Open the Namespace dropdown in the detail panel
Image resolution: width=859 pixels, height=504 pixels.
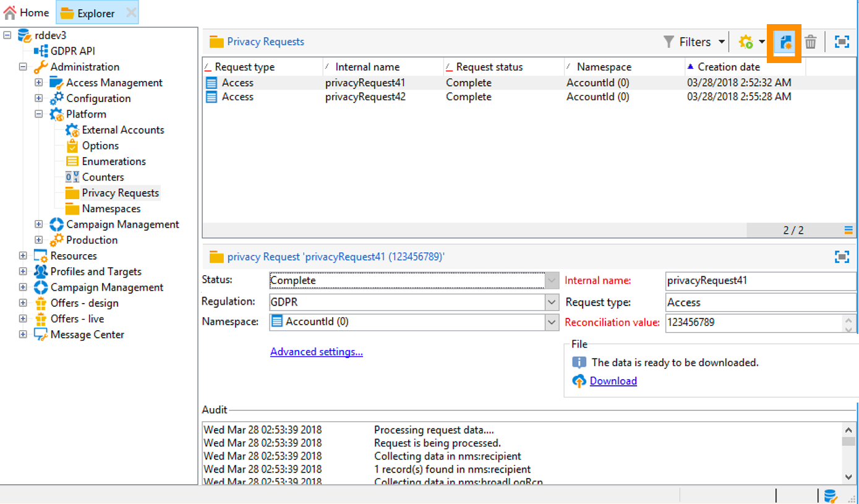(552, 322)
